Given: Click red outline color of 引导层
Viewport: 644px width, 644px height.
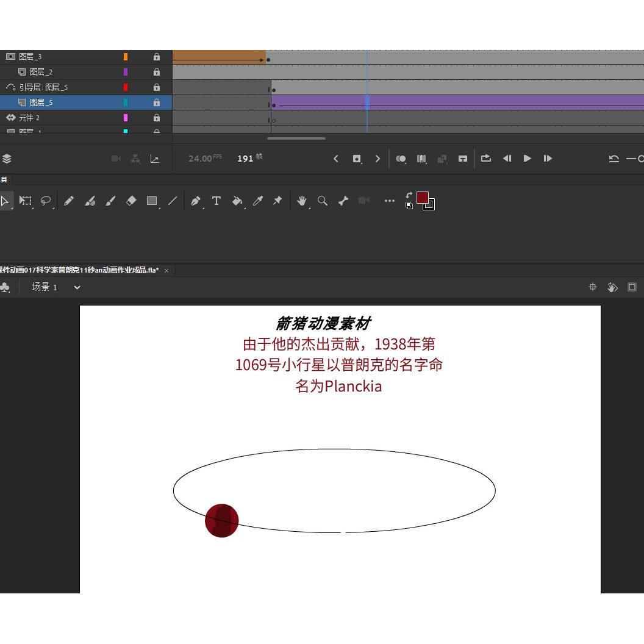Looking at the screenshot, I should pos(126,87).
